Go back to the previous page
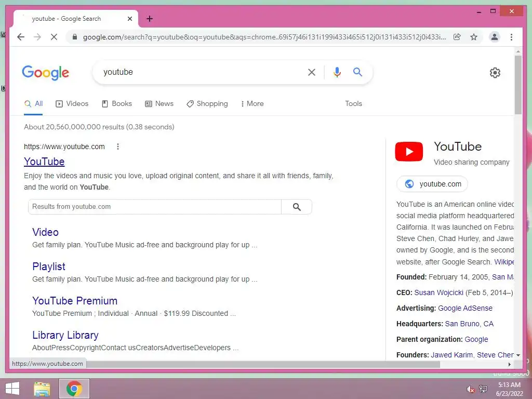Screen dimensions: 532x399 (21, 37)
